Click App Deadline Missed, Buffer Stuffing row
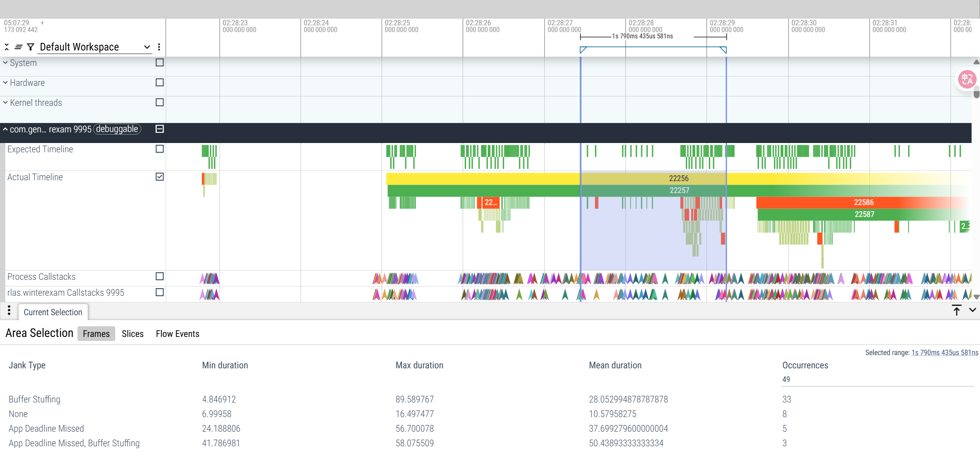 [x=74, y=443]
